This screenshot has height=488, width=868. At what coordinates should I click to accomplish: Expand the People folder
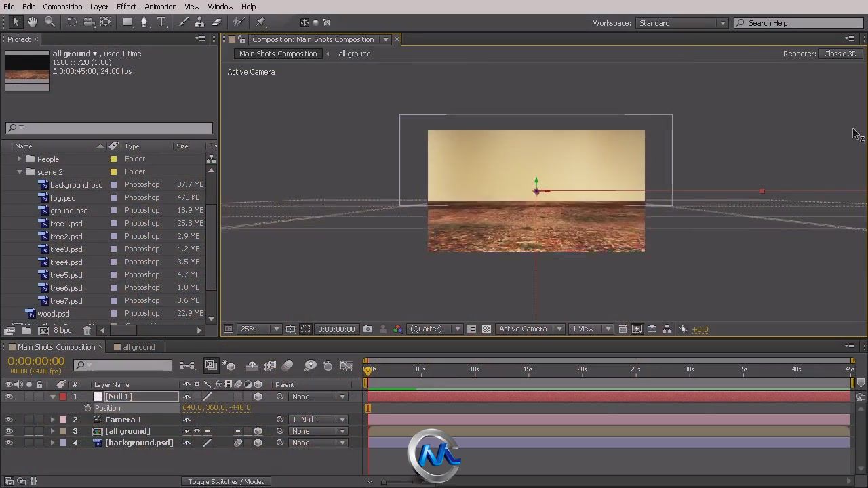20,159
